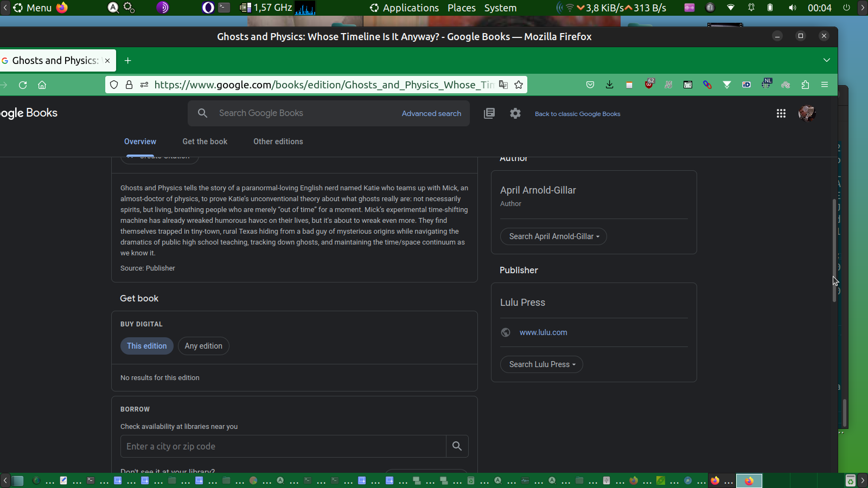Open the clock showing 00:04
This screenshot has height=488, width=868.
tap(819, 8)
